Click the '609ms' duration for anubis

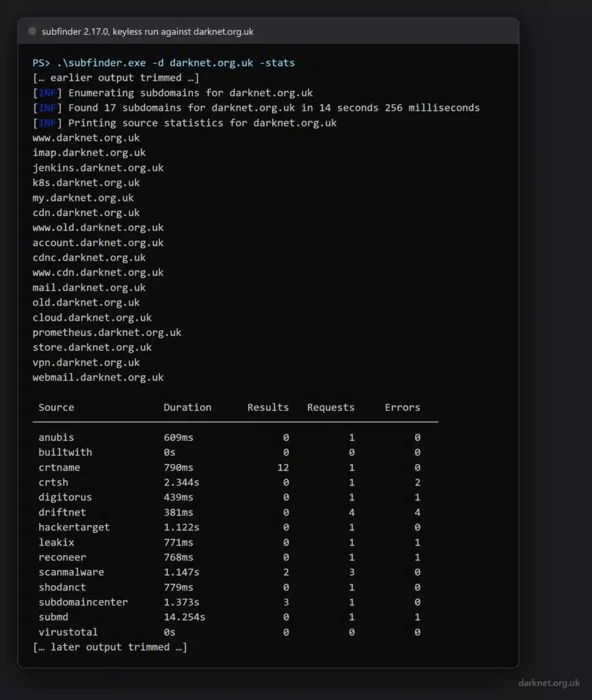click(178, 437)
